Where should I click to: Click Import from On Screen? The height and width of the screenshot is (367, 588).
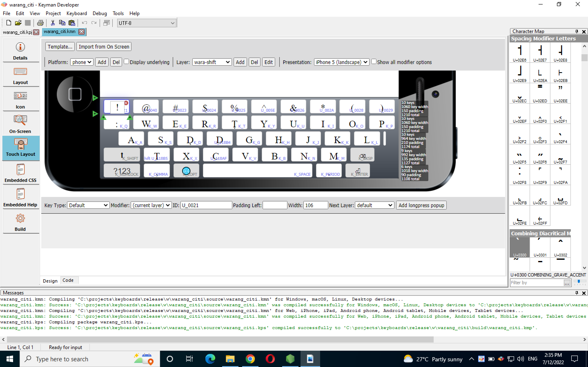pyautogui.click(x=104, y=46)
